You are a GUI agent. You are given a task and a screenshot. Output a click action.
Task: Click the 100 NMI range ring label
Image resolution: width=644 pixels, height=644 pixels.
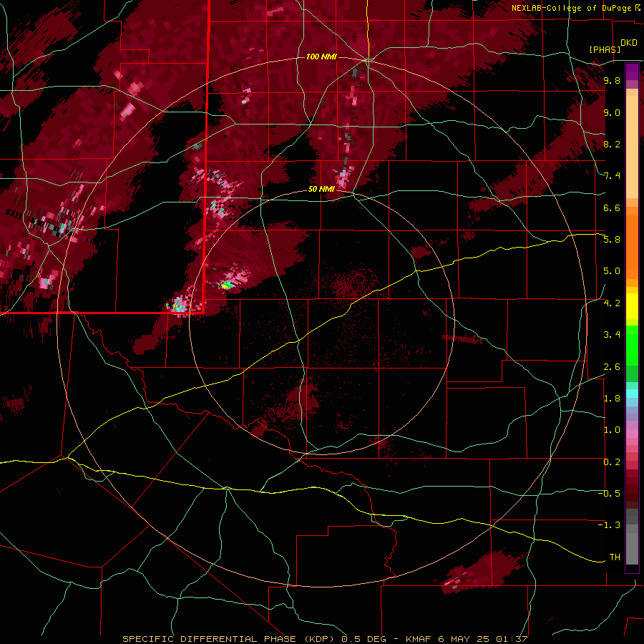(x=321, y=57)
